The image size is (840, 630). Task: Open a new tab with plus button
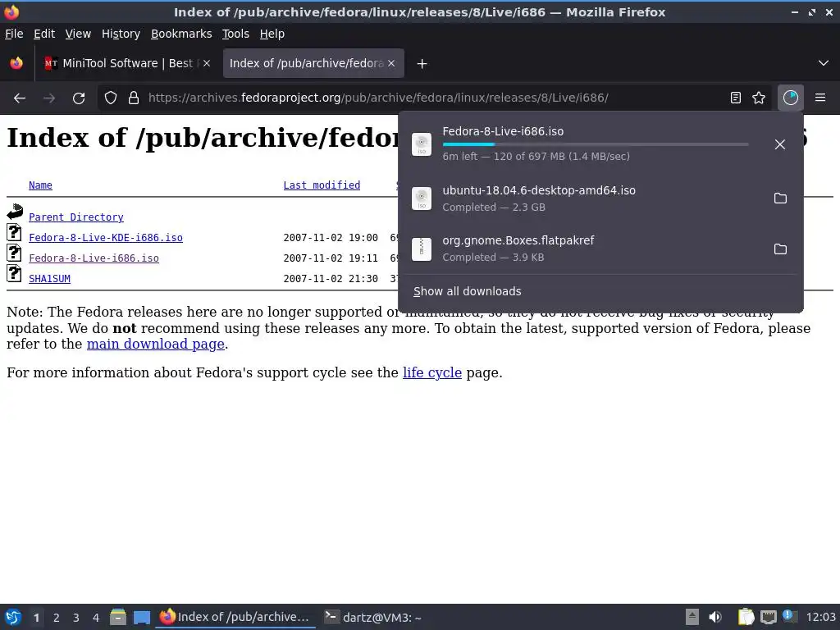point(422,64)
